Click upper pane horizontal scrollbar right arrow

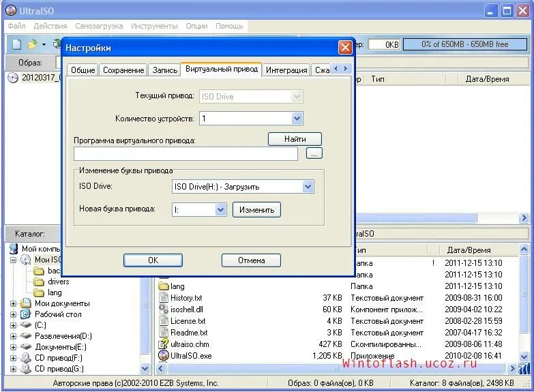(524, 218)
